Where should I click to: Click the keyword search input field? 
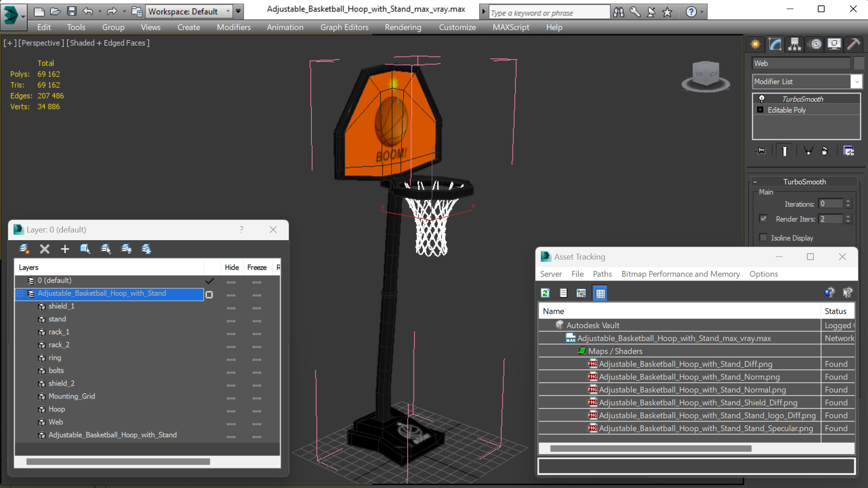click(x=549, y=13)
